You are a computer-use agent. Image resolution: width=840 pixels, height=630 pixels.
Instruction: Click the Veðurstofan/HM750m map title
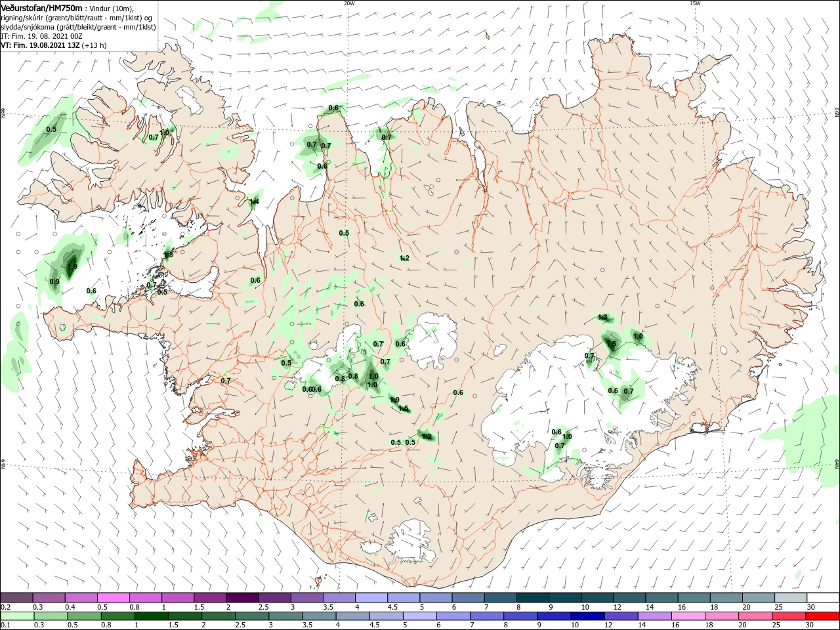[x=41, y=7]
